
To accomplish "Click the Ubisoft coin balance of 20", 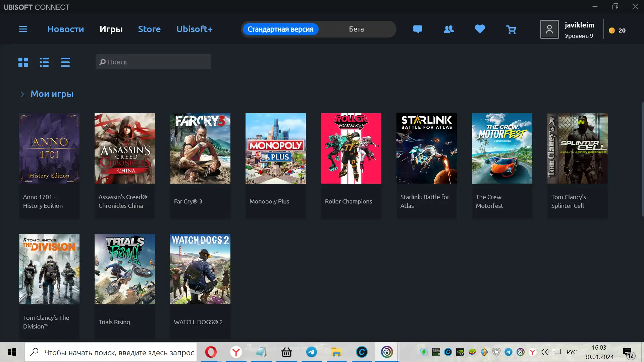I will click(617, 31).
